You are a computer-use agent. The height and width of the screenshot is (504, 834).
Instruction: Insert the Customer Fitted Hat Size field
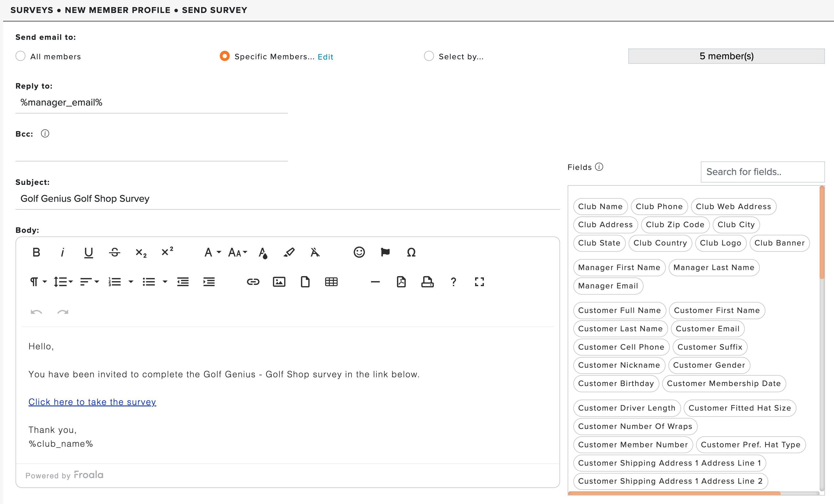click(x=739, y=408)
